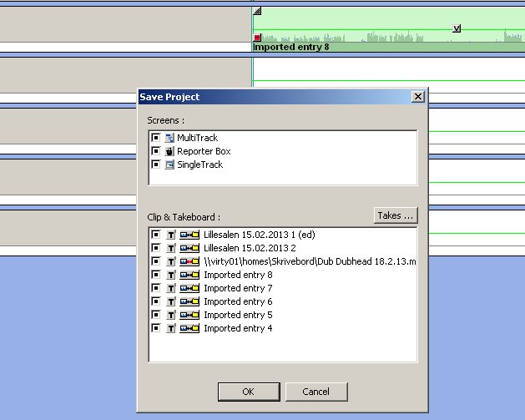The height and width of the screenshot is (420, 525).
Task: Click the SingleTrack screen icon
Action: click(169, 164)
